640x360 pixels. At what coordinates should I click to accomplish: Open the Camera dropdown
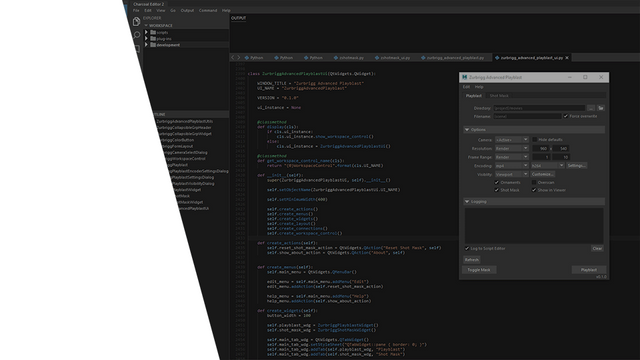point(512,140)
